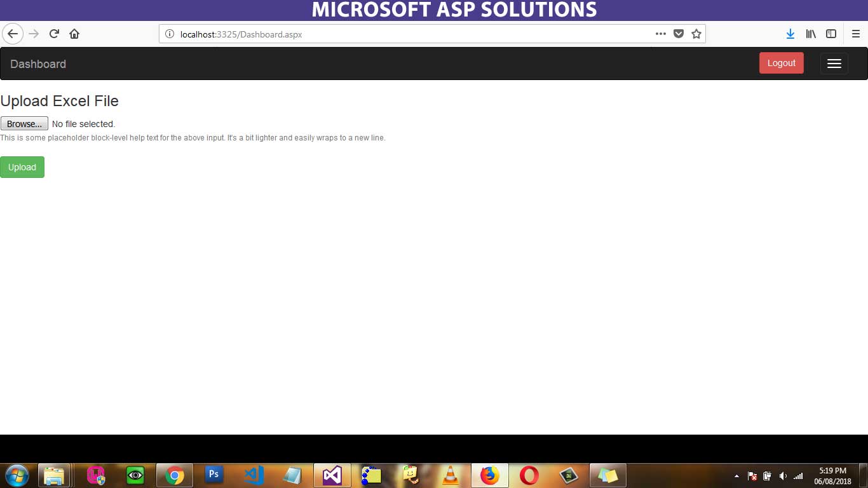Open the Firefox hamburger menu

pos(856,34)
